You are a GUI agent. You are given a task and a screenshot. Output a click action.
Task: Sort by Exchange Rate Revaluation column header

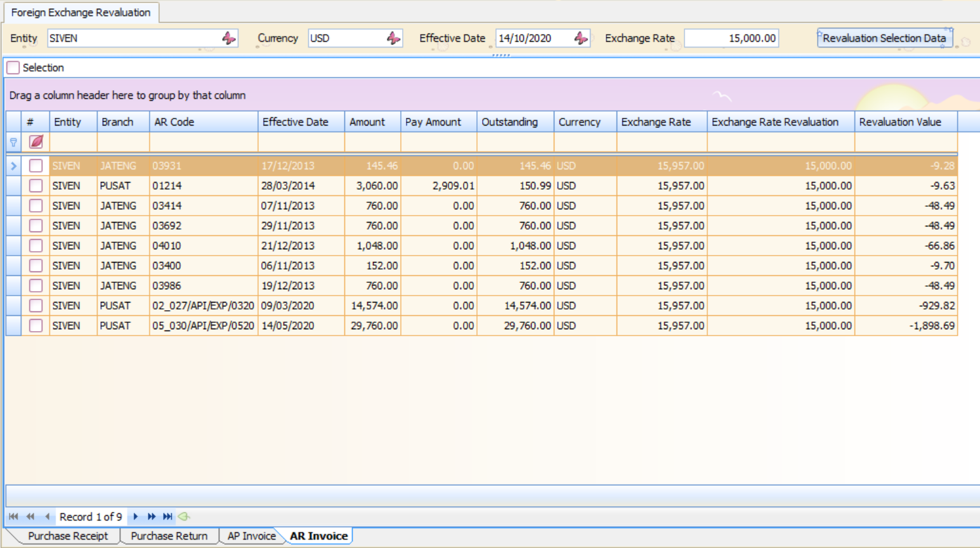pos(781,122)
